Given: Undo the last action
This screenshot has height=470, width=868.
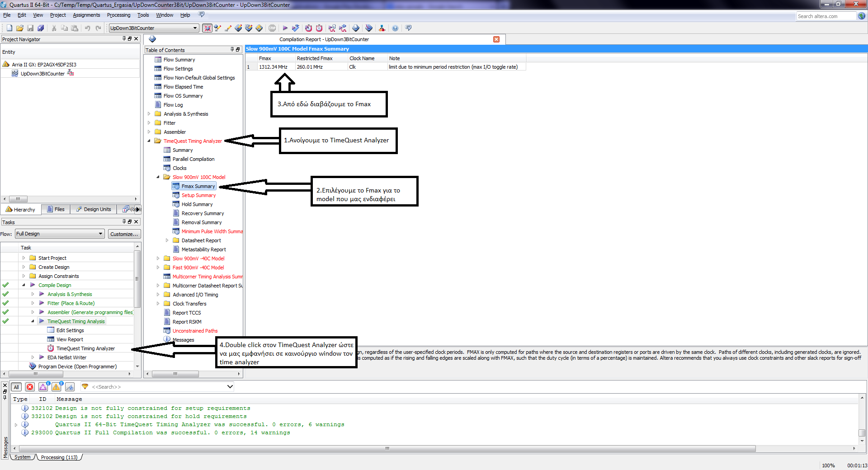Looking at the screenshot, I should pos(87,28).
